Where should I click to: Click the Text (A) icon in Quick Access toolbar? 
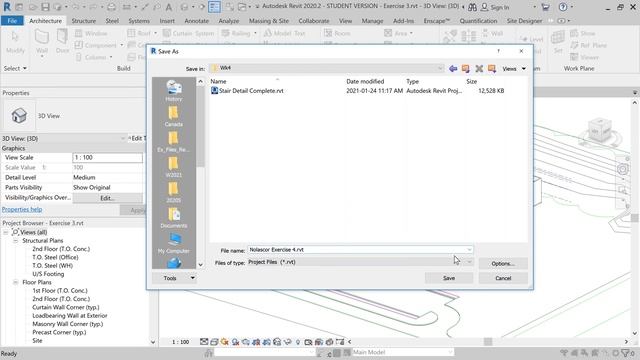(169, 7)
